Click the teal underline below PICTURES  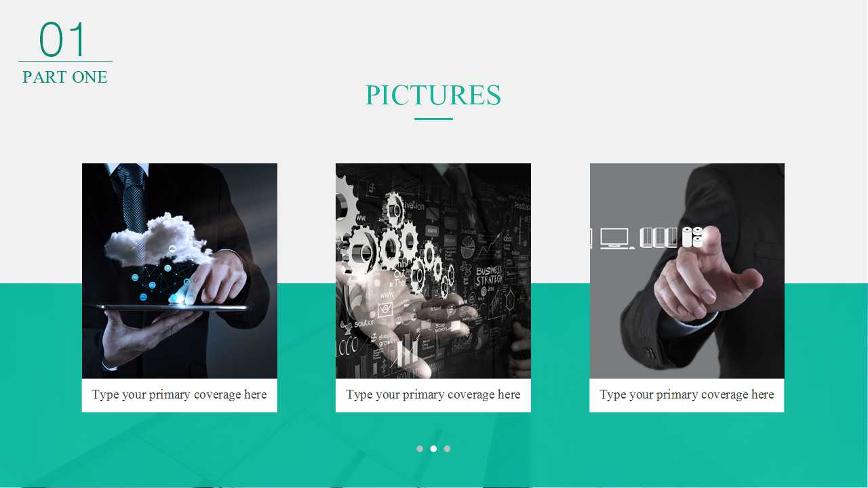[433, 119]
